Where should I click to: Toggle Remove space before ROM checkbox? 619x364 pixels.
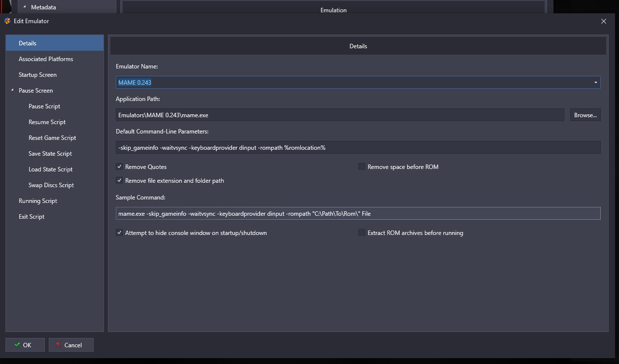click(362, 166)
